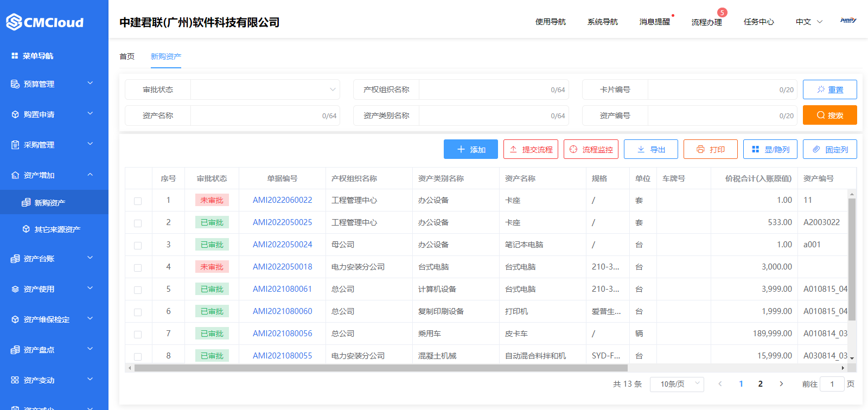
Task: Open 任务中心 in top menu
Action: [759, 22]
